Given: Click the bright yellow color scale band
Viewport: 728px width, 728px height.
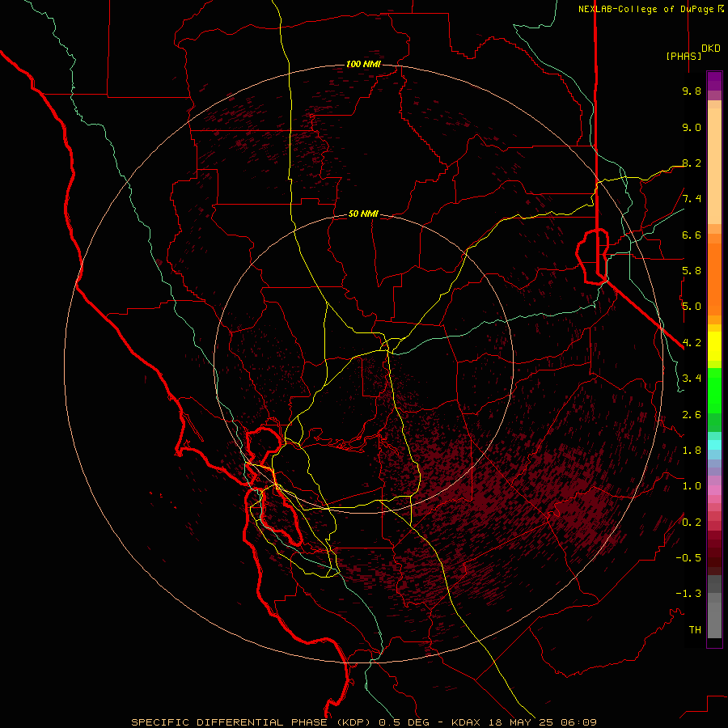Looking at the screenshot, I should click(x=714, y=346).
